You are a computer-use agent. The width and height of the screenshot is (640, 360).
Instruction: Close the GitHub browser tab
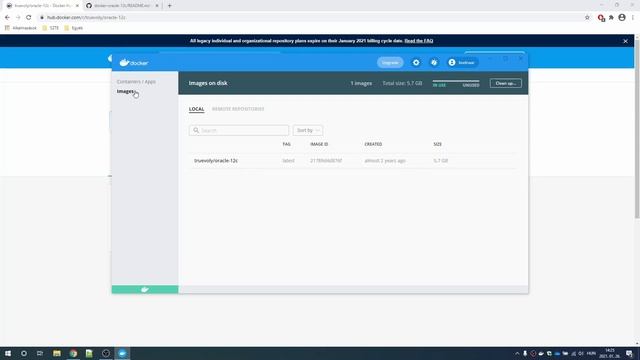157,6
